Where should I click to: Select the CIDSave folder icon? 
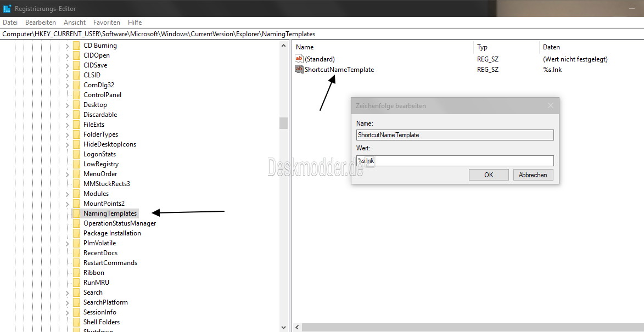76,65
